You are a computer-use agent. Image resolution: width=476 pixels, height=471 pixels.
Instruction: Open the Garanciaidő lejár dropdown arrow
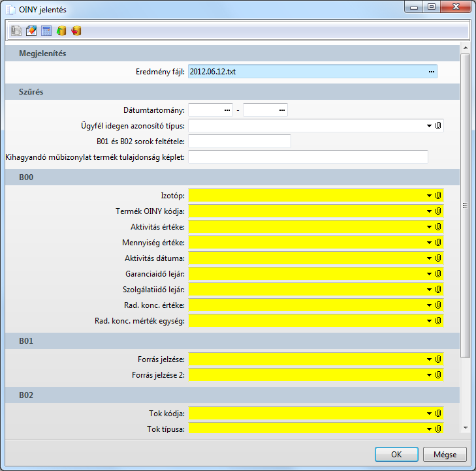coord(429,273)
